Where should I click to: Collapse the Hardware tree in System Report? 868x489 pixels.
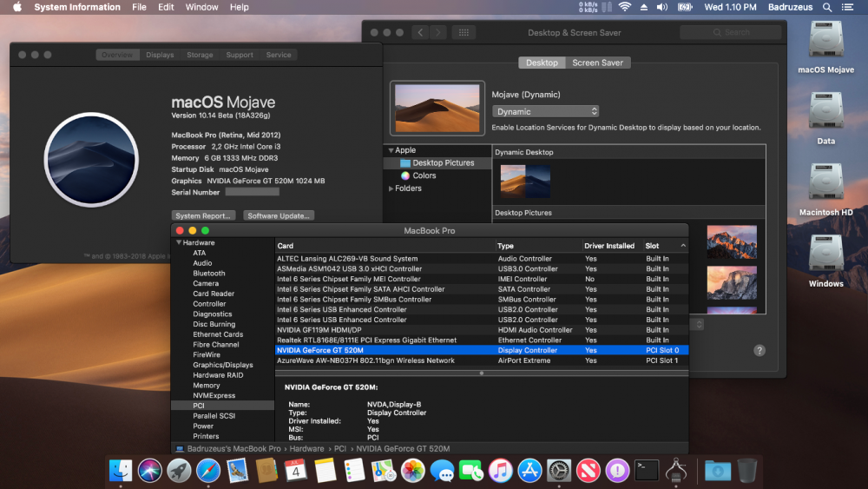point(179,242)
